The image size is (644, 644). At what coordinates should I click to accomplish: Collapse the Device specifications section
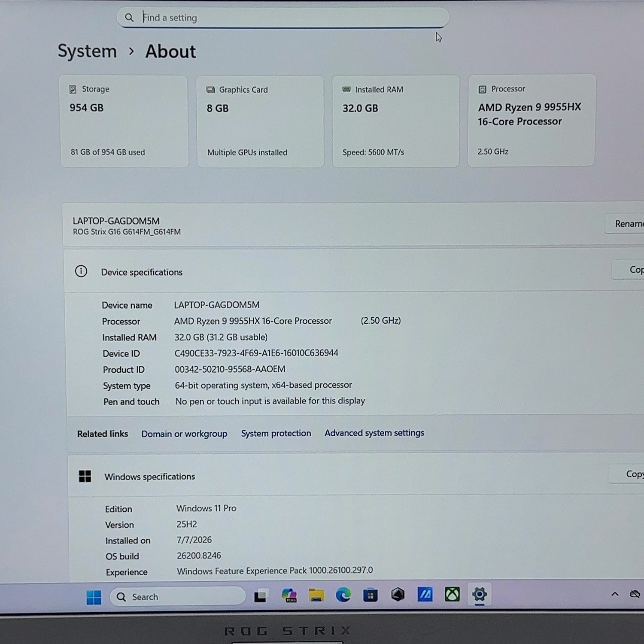click(354, 271)
